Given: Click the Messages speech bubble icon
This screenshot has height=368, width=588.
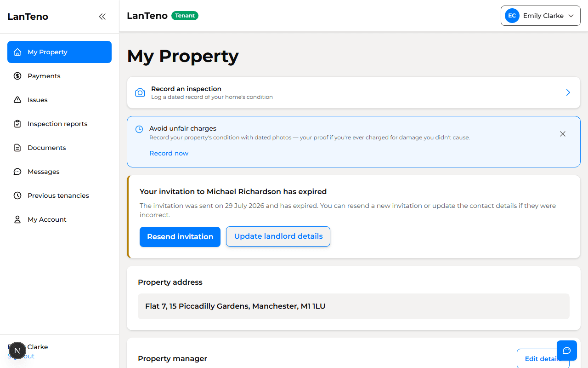Looking at the screenshot, I should (x=17, y=172).
